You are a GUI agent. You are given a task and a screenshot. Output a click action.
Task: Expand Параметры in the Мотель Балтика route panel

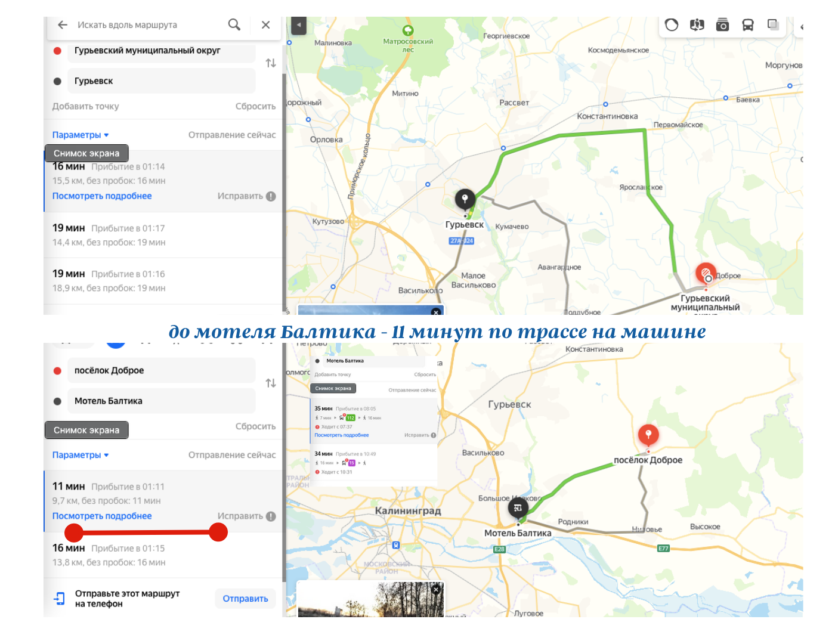coord(81,455)
